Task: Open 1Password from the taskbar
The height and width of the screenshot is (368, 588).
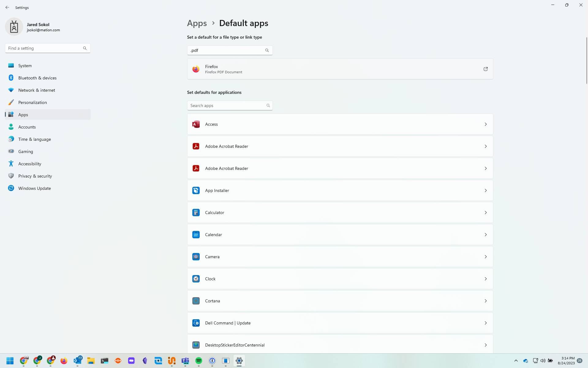Action: [212, 361]
